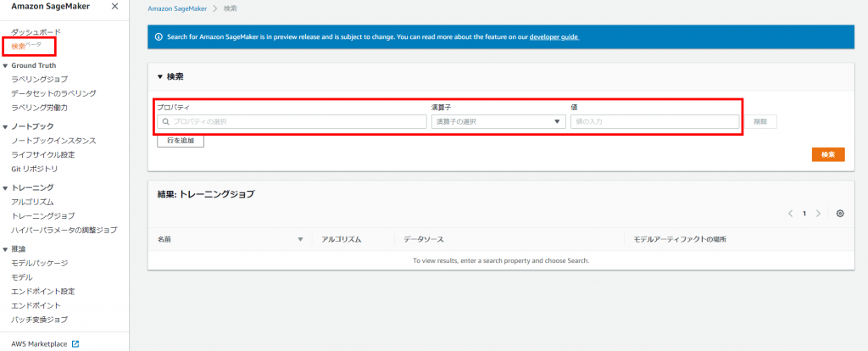This screenshot has height=351, width=868.
Task: Open ライフサイクル設定
Action: [43, 154]
